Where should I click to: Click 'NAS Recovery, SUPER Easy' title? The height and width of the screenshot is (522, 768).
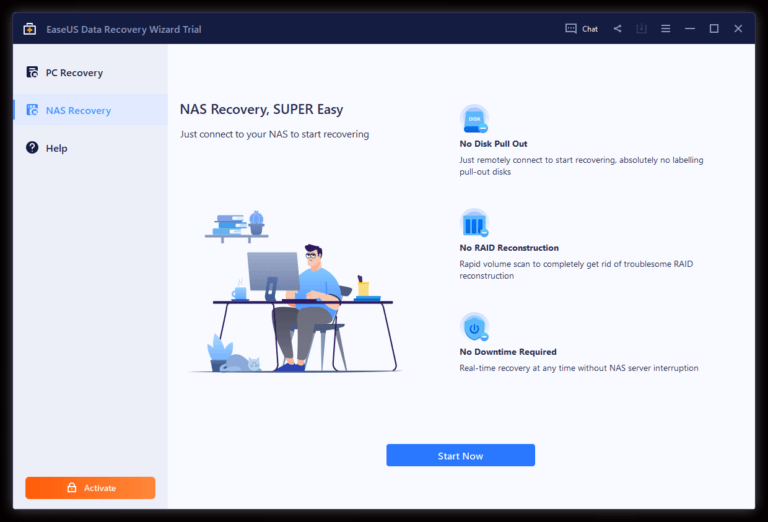click(262, 109)
